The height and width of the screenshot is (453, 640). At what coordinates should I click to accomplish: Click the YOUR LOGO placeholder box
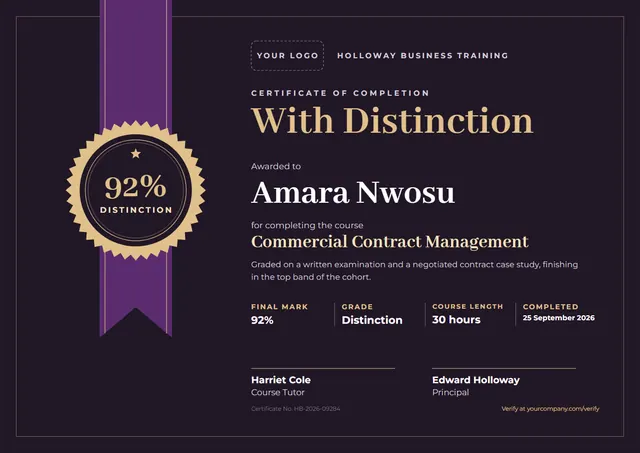(x=287, y=56)
